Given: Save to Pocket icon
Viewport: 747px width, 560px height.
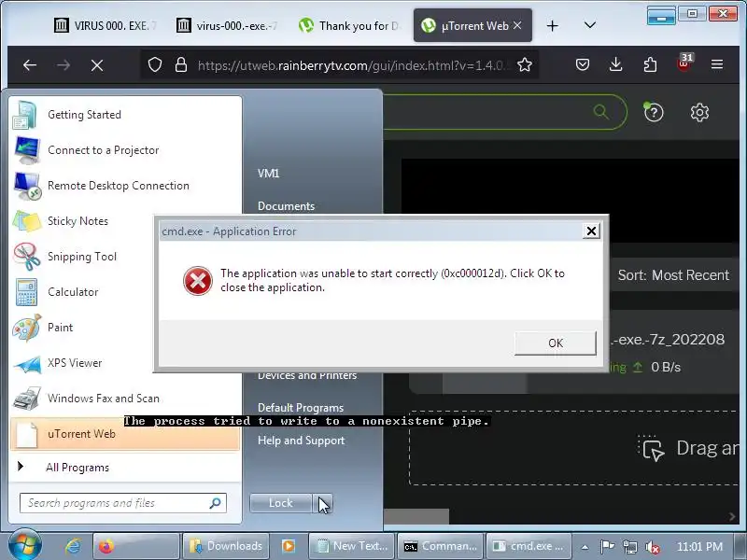Looking at the screenshot, I should tap(582, 64).
